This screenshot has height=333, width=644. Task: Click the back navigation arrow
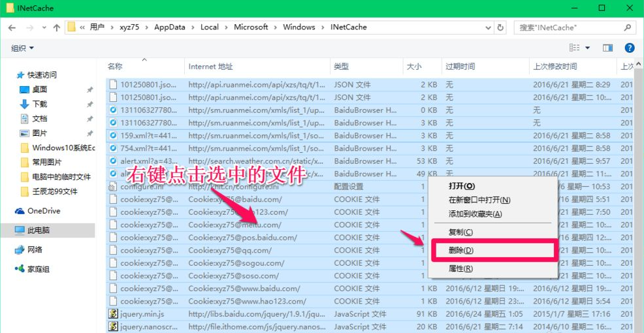click(x=12, y=27)
